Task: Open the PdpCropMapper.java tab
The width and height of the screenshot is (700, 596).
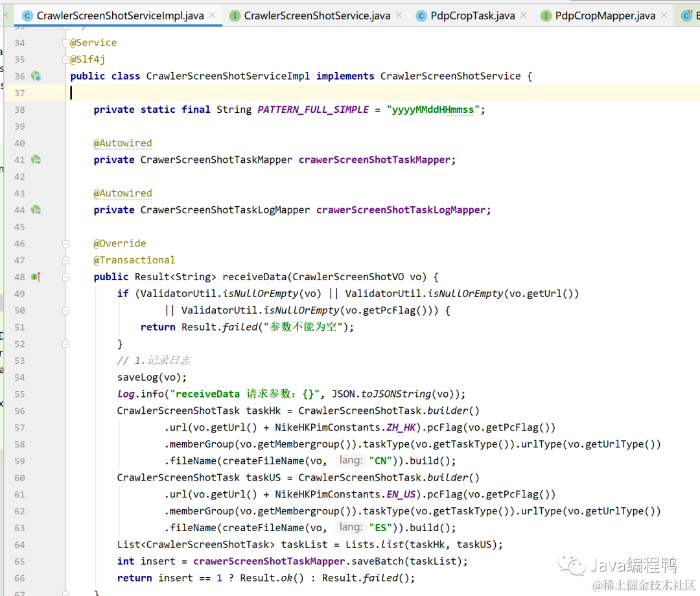Action: pyautogui.click(x=605, y=16)
